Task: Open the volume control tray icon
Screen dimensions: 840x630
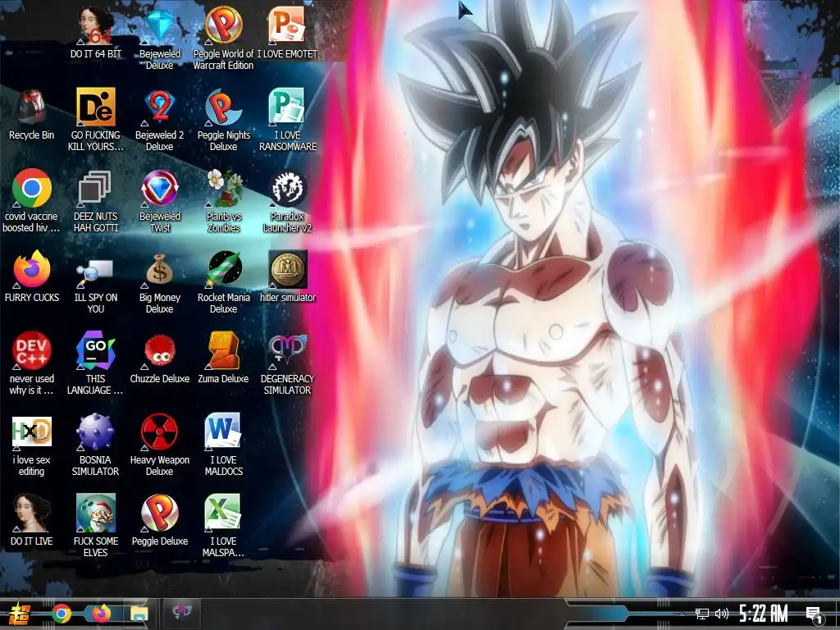Action: click(722, 614)
